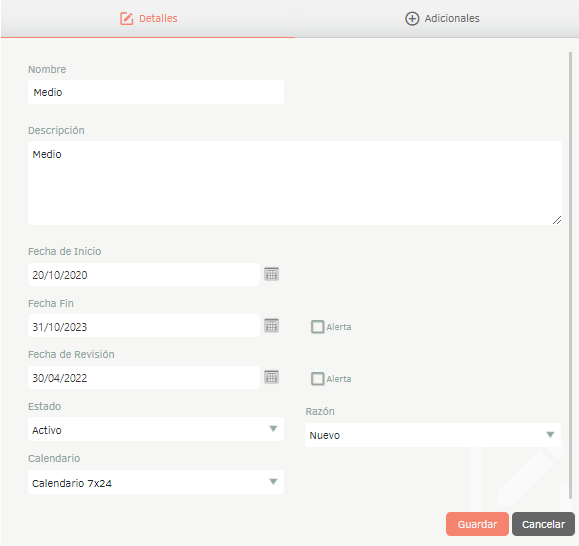Click the vertical scrollbar of the form

coord(570,275)
